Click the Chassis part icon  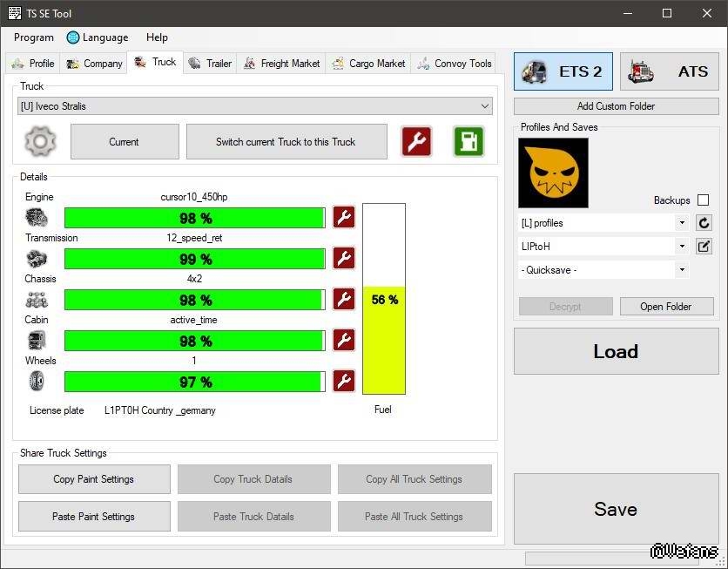37,300
